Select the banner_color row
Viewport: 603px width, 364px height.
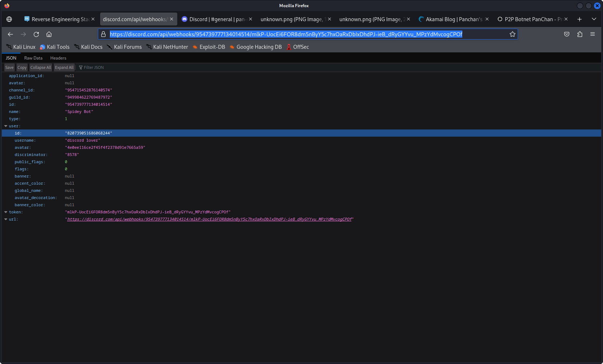[301, 205]
